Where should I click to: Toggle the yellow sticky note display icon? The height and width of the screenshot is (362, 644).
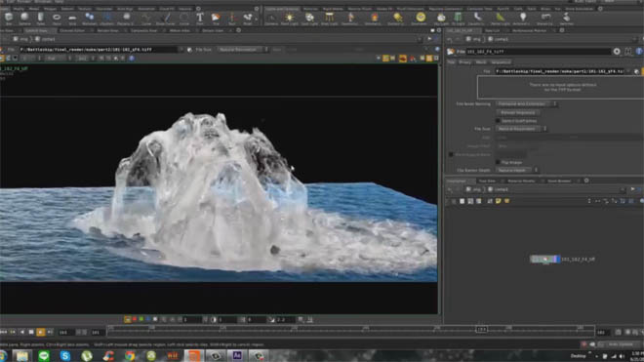point(498,201)
